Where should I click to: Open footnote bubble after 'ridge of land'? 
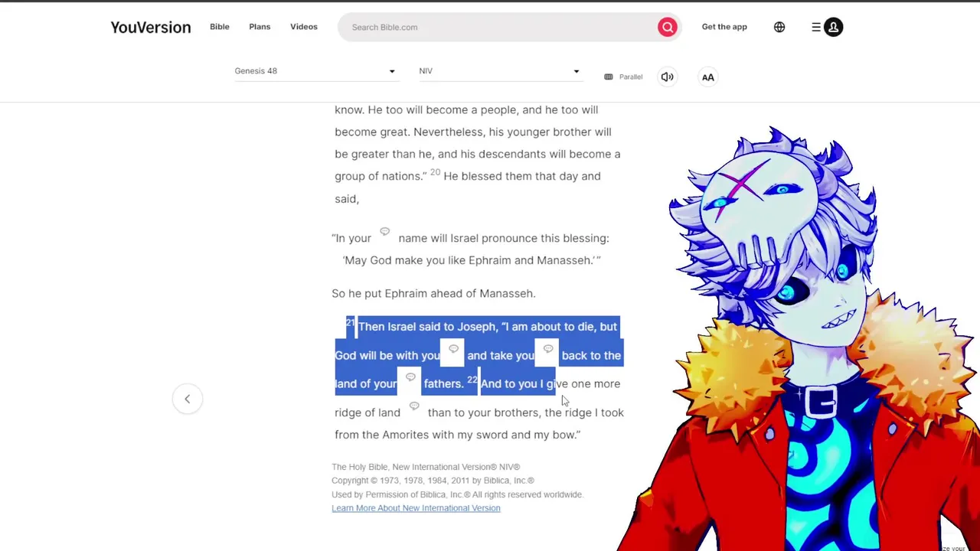pos(414,406)
